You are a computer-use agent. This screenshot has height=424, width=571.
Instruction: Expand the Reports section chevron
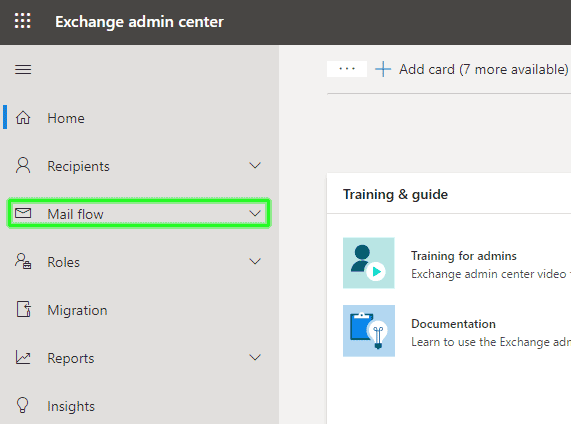255,357
